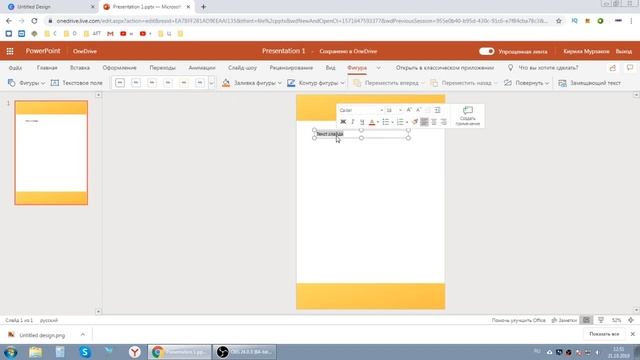This screenshot has width=640, height=360.
Task: Toggle bulleted list in floating toolbar
Action: (x=385, y=122)
